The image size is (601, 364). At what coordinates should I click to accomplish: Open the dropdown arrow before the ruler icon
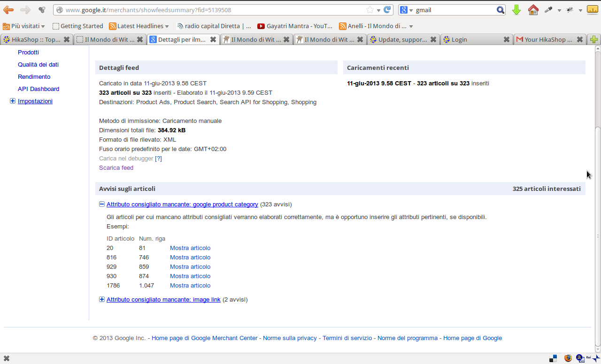[x=580, y=10]
